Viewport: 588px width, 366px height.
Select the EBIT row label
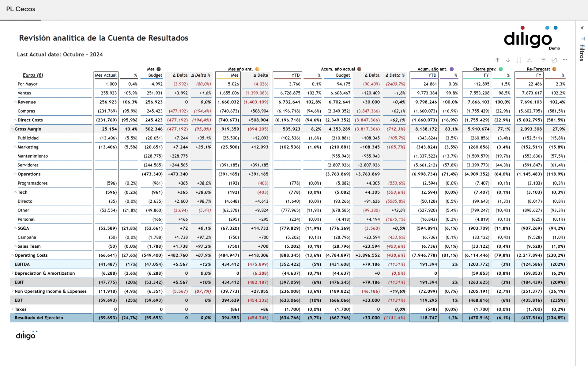pos(19,282)
